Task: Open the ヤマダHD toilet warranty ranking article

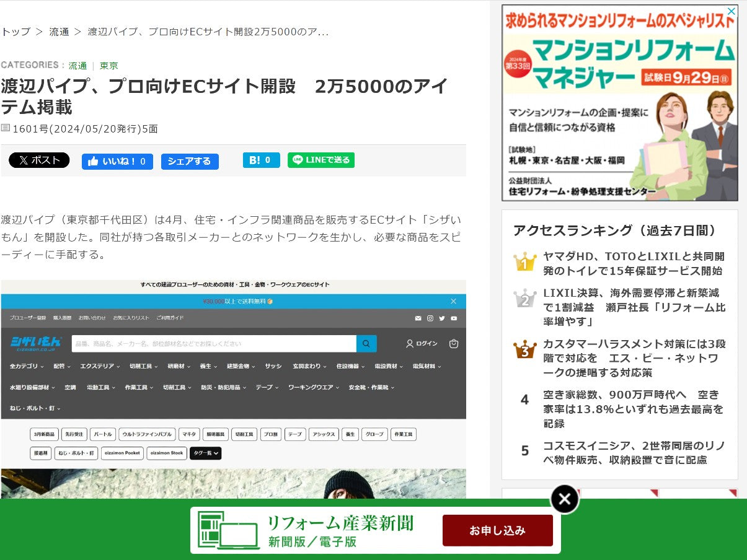Action: [x=634, y=263]
